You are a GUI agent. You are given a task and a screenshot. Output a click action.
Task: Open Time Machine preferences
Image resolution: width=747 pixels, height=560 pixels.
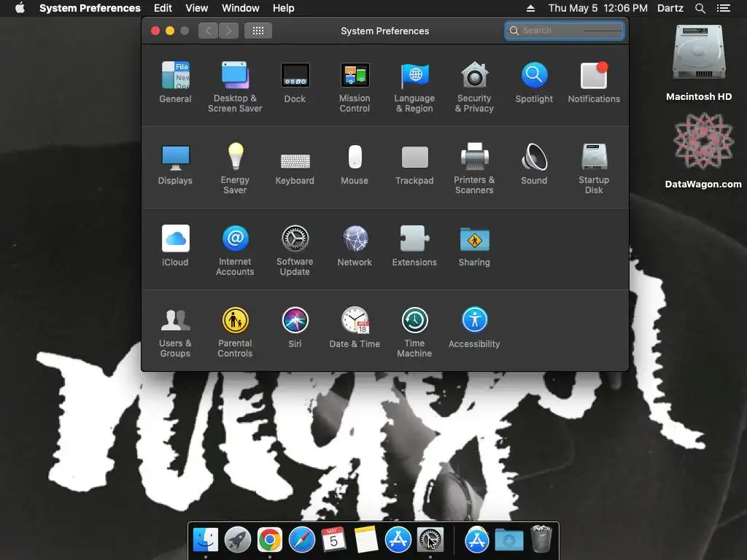pyautogui.click(x=414, y=332)
